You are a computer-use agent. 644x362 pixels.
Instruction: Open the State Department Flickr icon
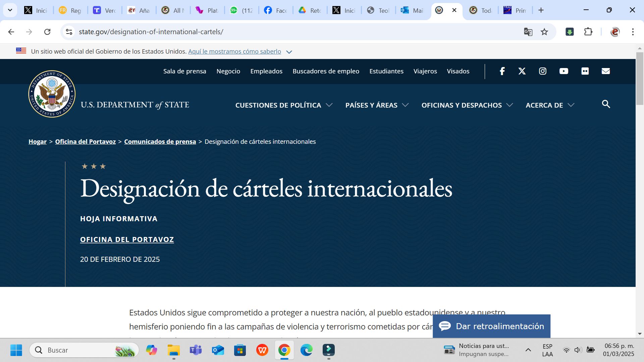(585, 71)
